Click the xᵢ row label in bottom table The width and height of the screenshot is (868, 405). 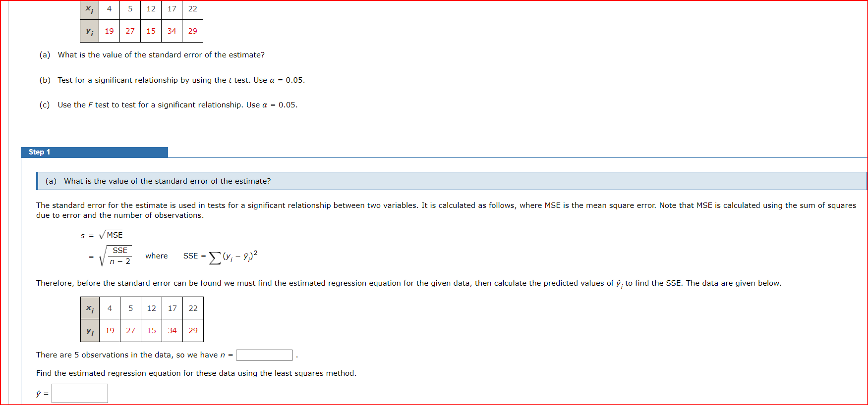point(90,308)
